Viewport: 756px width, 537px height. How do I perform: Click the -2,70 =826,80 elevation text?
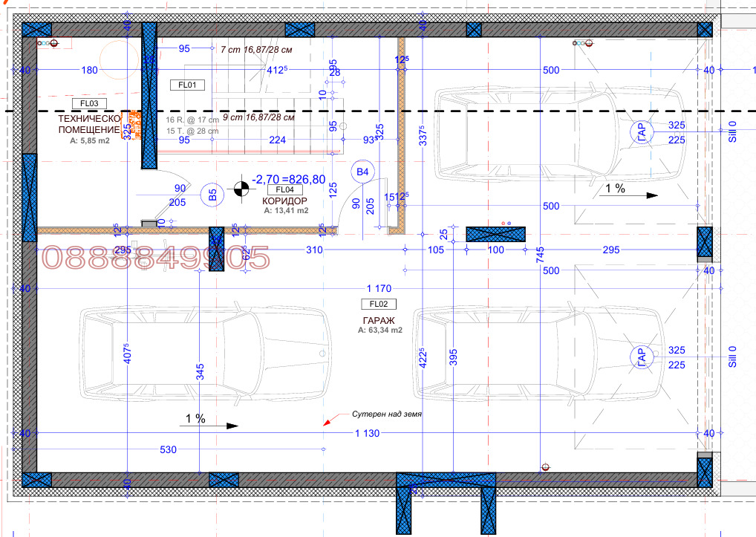[288, 179]
